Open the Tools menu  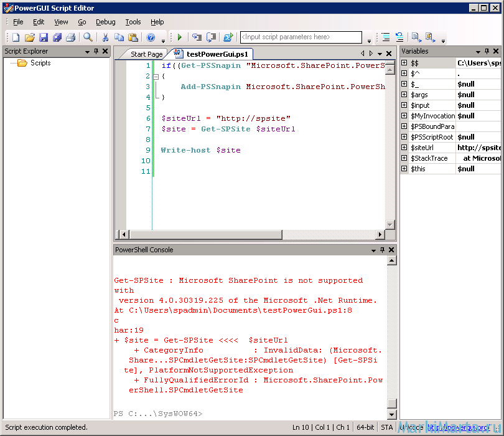pyautogui.click(x=133, y=22)
